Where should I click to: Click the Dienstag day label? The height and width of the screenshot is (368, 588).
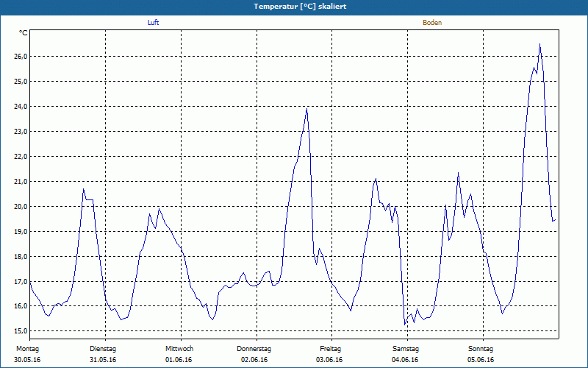(103, 349)
